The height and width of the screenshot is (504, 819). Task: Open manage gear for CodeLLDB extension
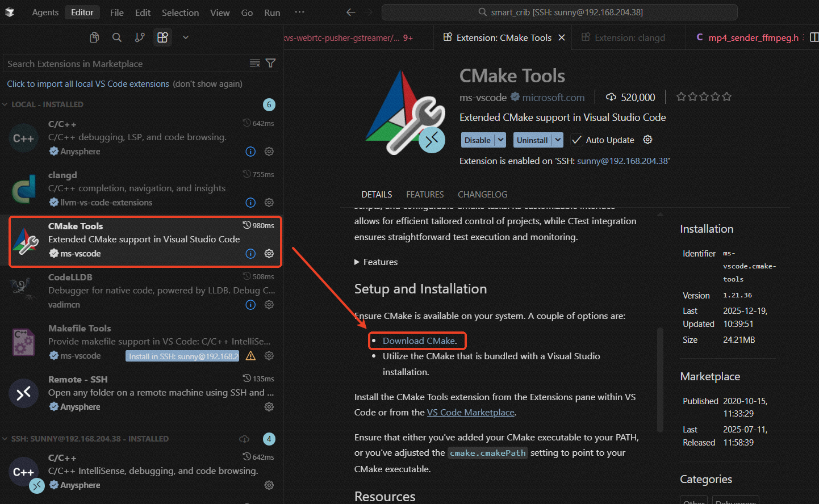point(269,305)
